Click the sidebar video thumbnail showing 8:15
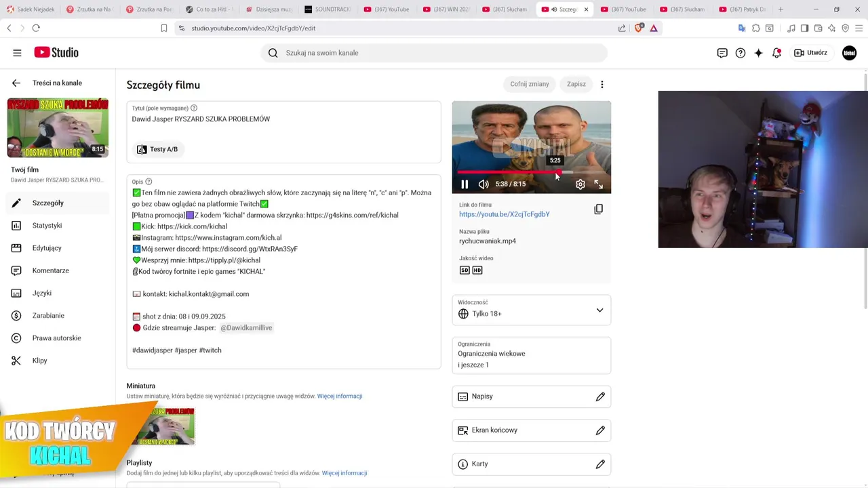This screenshot has width=868, height=488. (x=58, y=128)
